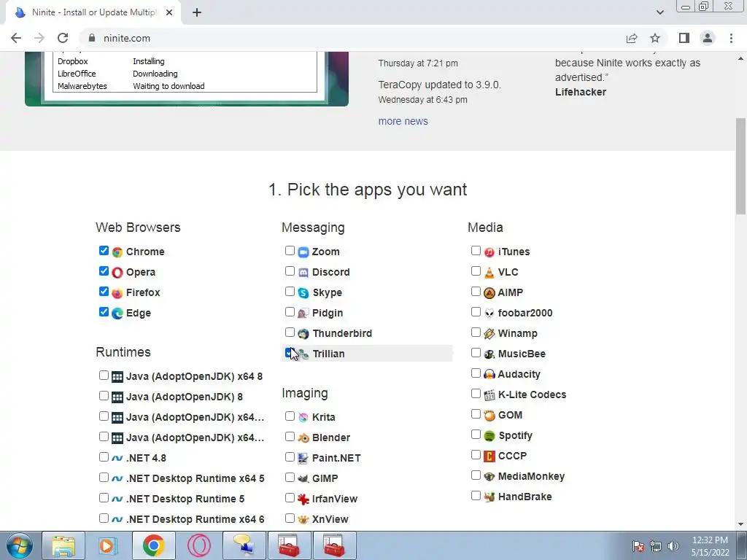The image size is (747, 560).
Task: Click the volume icon in system tray
Action: point(673,545)
